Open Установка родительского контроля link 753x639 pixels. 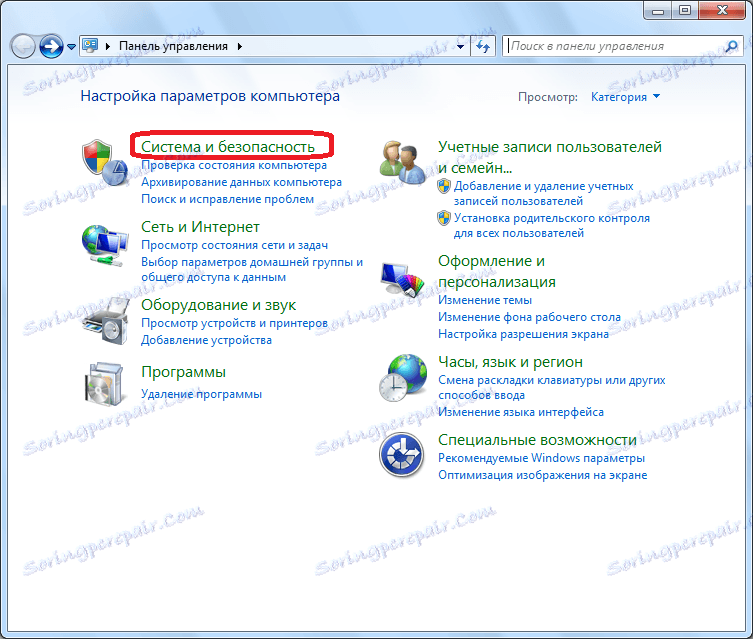552,226
